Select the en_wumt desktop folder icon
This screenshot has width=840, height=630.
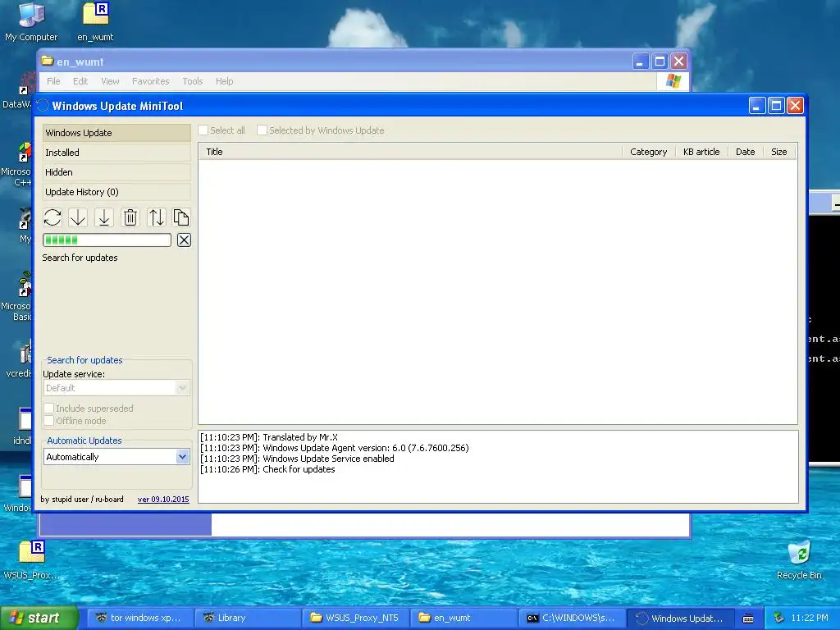95,21
